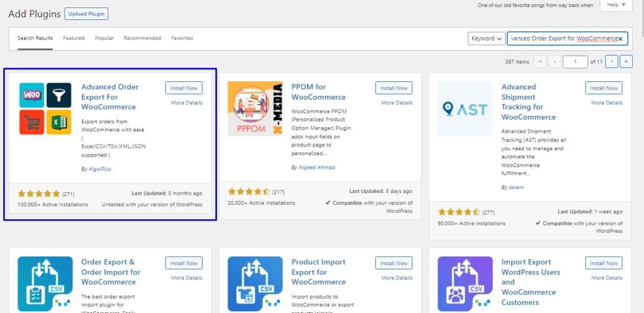Click 'Last Updated: 5 months ago' text
This screenshot has width=644, height=313.
click(167, 193)
